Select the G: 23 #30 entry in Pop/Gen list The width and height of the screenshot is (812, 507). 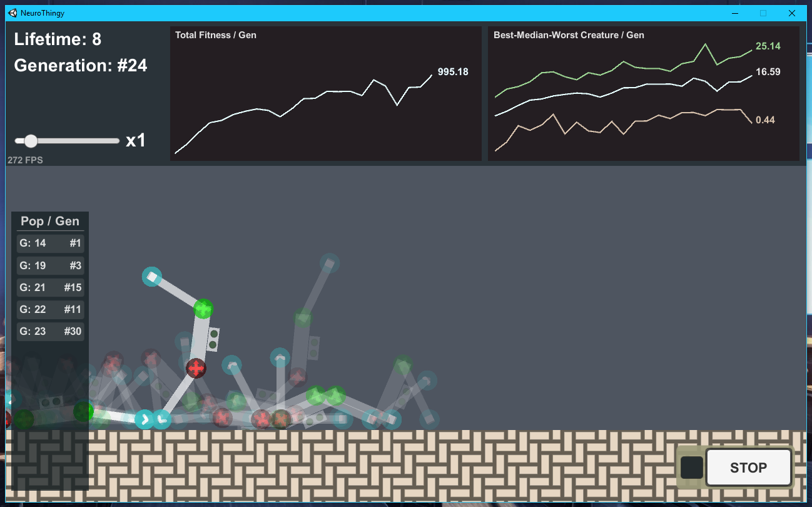pyautogui.click(x=50, y=331)
